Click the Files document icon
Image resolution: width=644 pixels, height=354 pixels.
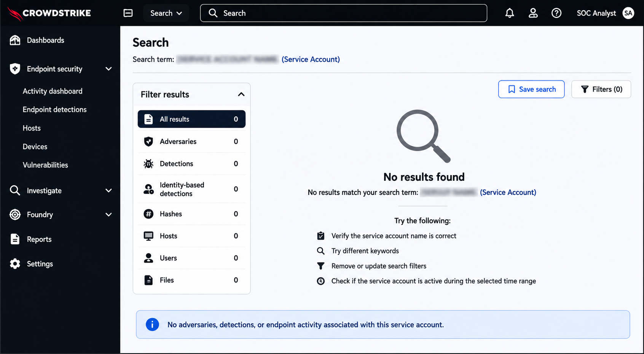point(148,280)
